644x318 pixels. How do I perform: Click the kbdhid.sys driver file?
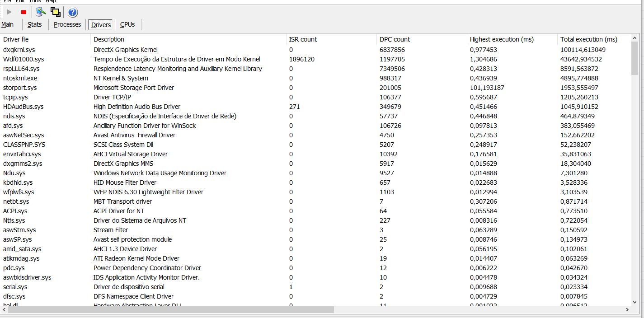[x=18, y=182]
